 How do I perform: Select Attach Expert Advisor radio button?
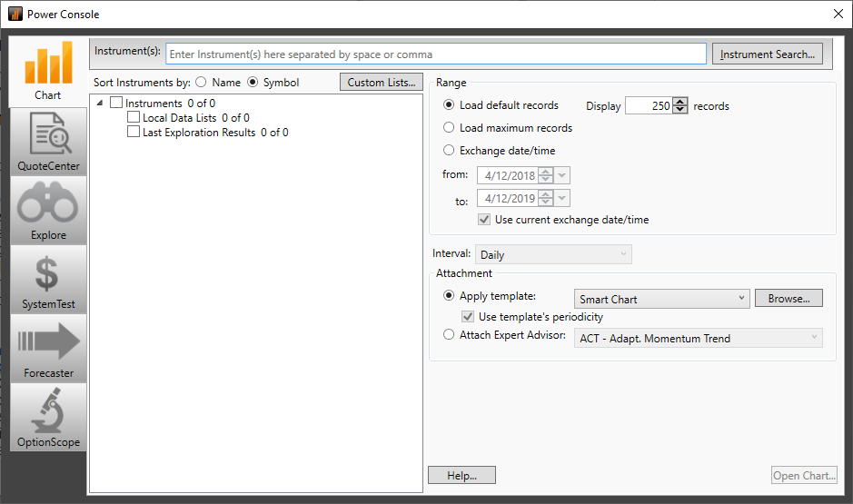tap(449, 335)
